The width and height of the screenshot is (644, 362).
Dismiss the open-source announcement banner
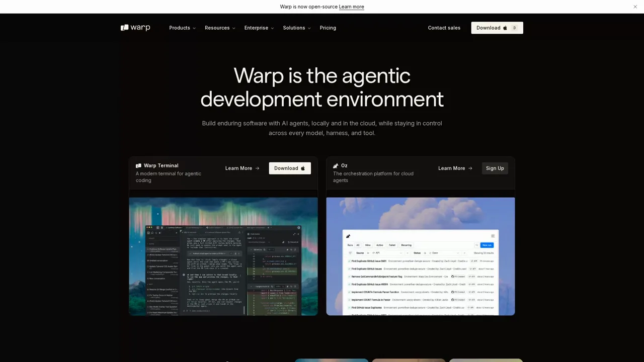[635, 7]
